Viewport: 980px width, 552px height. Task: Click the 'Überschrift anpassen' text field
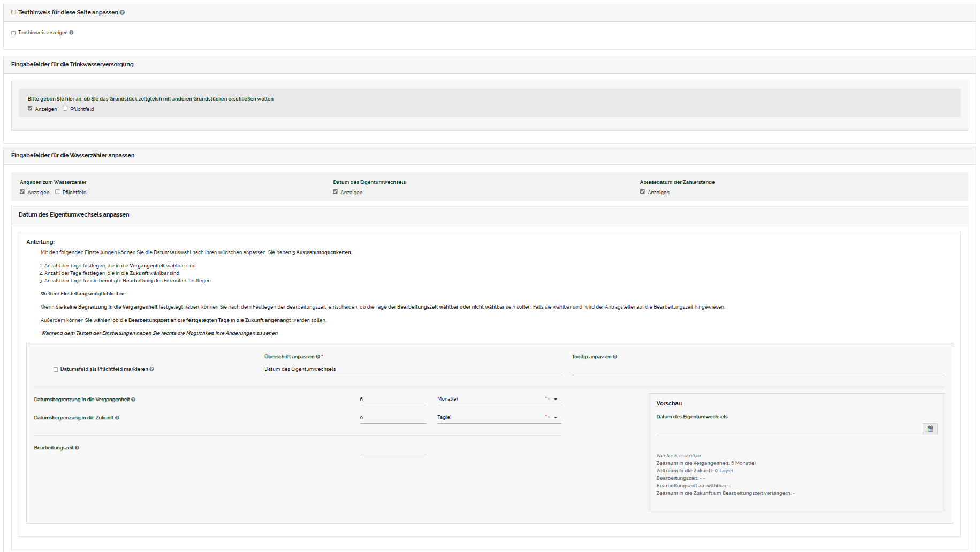(412, 369)
